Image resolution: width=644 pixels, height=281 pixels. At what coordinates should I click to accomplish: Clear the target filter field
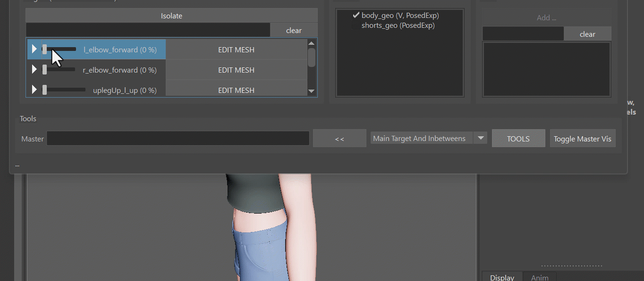[294, 30]
